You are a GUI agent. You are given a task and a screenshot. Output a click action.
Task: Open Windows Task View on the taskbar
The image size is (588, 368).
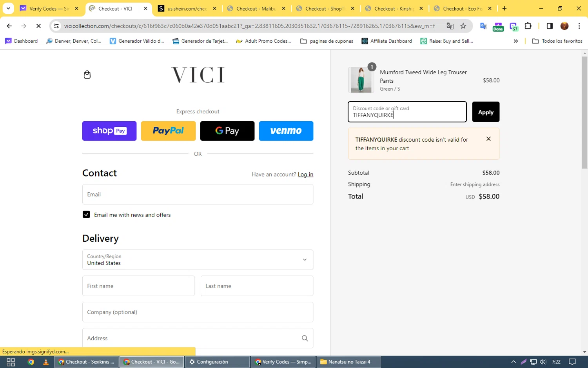pos(11,362)
